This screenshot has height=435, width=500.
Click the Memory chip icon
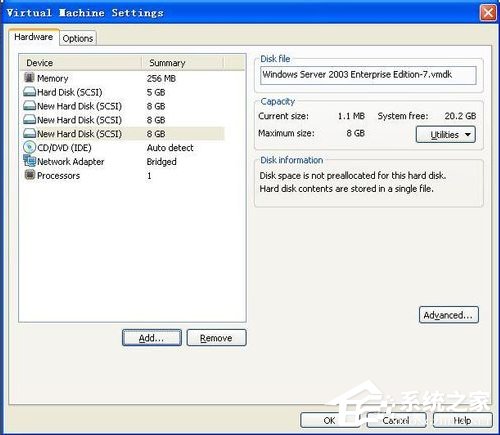pos(29,78)
